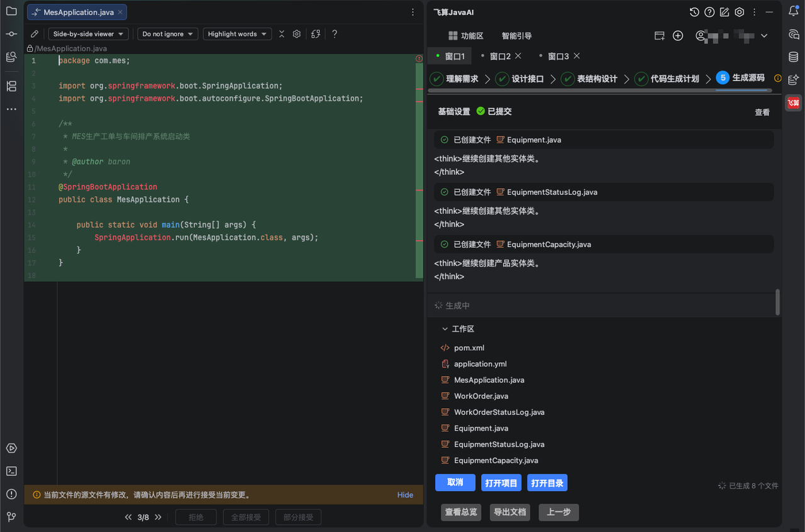The width and height of the screenshot is (805, 532).
Task: Open diff viewer settings gear
Action: pos(297,34)
